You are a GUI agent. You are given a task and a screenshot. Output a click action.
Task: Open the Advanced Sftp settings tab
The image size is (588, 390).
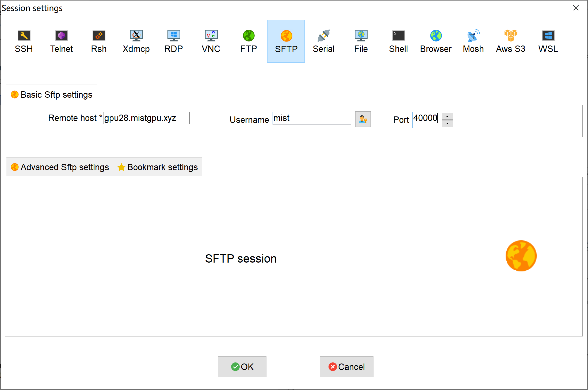click(60, 167)
